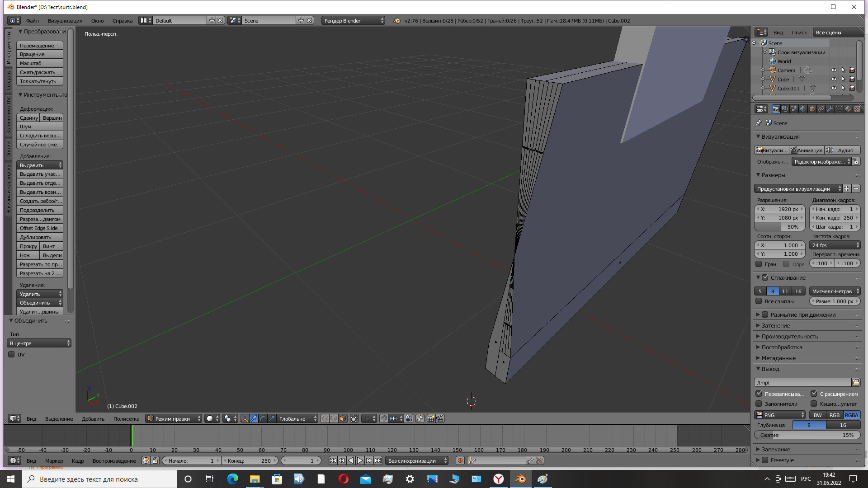Open the Modifiers wrench properties tab

point(830,109)
